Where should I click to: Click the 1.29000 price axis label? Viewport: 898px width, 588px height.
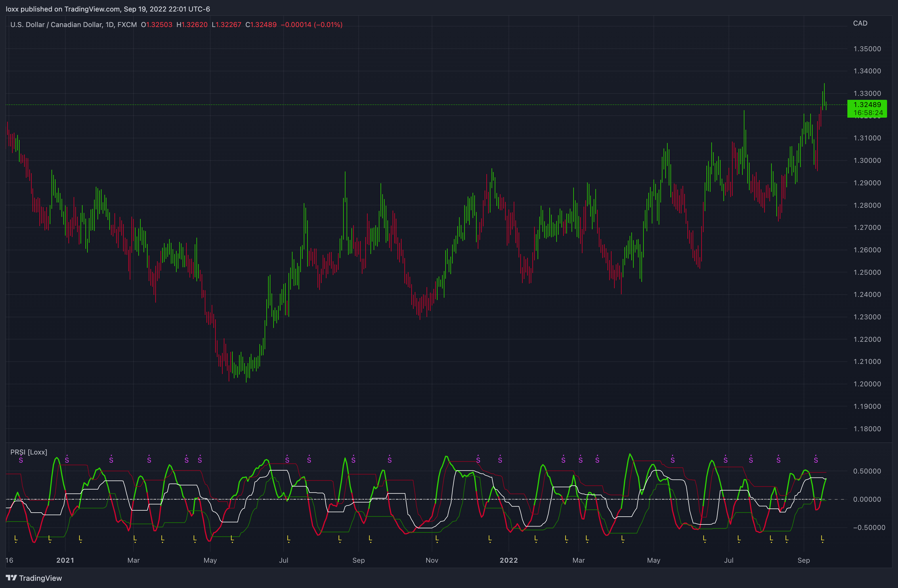click(868, 183)
